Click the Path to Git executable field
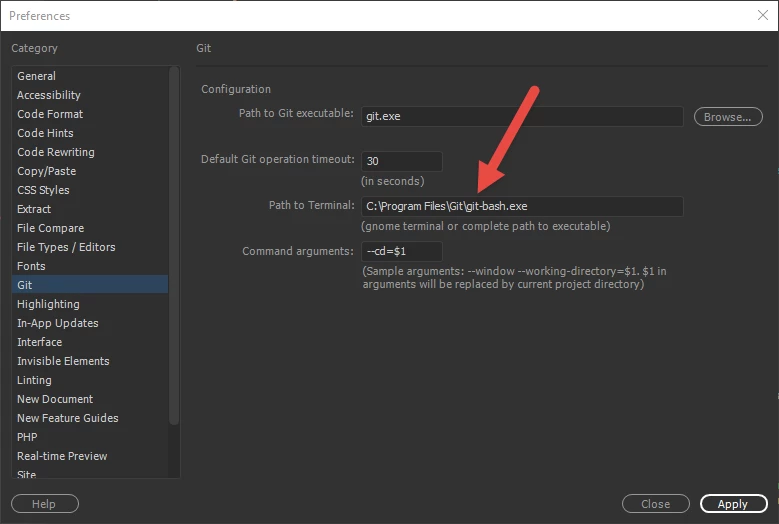 (522, 116)
